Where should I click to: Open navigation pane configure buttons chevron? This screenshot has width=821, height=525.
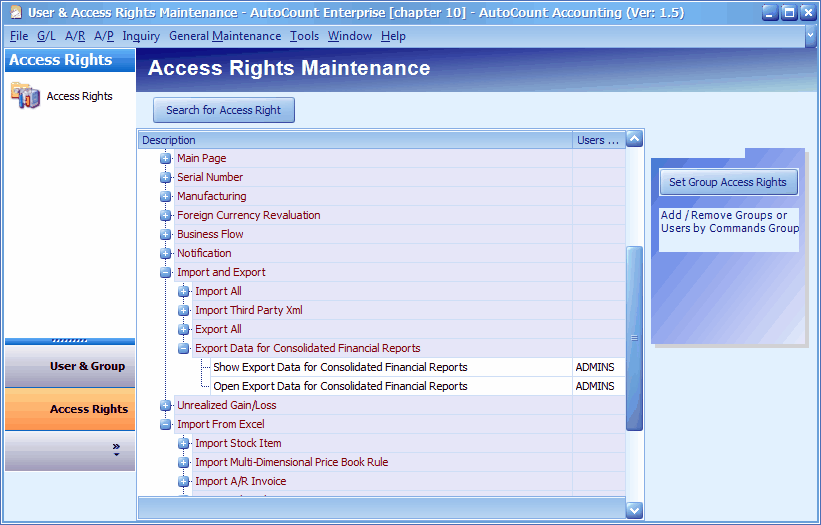[x=116, y=450]
